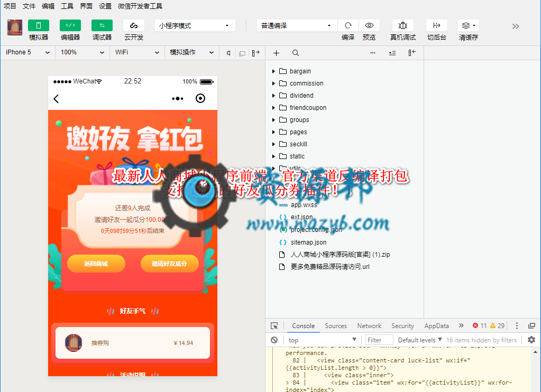Open the 编辑 menu

[48, 6]
